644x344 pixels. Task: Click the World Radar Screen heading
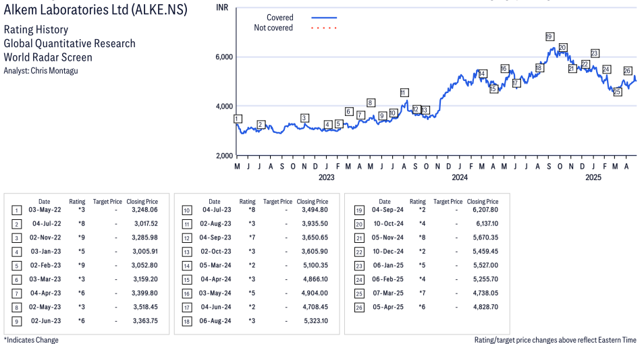pos(48,57)
